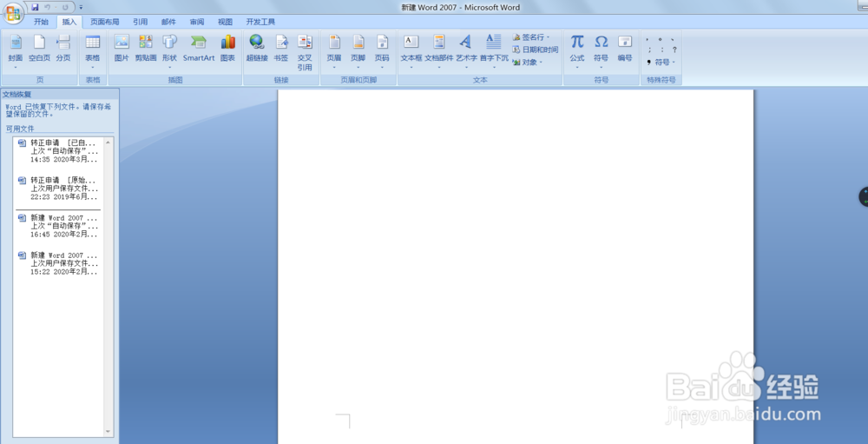Switch to the 开发工具 tab
Viewport: 868px width, 444px height.
(x=260, y=23)
